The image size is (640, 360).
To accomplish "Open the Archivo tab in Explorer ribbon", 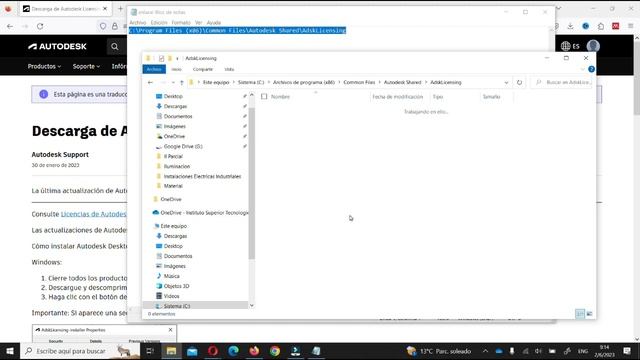I will [x=154, y=69].
